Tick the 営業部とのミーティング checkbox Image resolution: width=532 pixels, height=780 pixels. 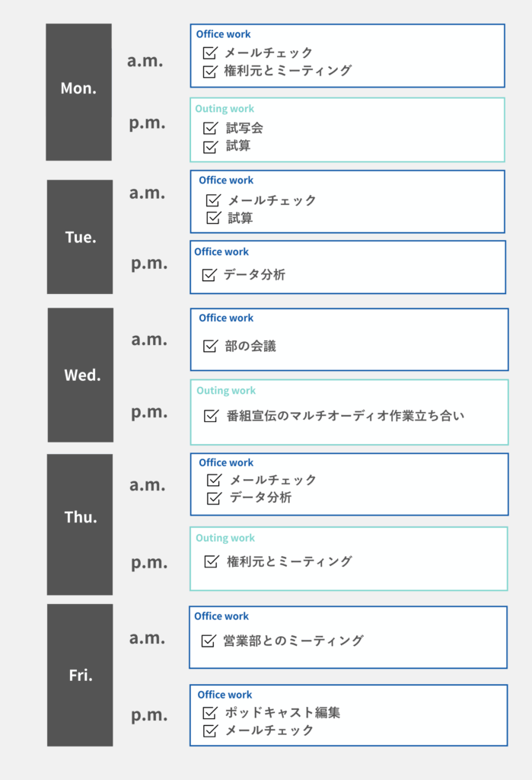tap(209, 641)
